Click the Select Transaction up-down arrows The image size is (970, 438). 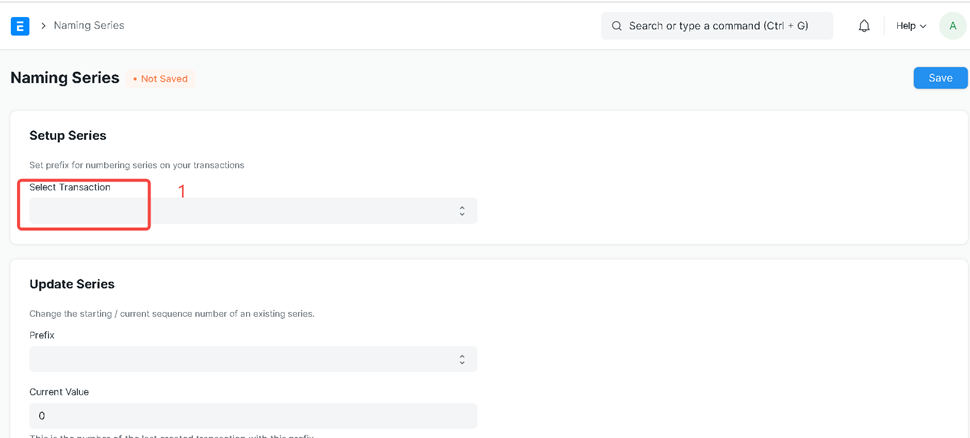tap(462, 211)
